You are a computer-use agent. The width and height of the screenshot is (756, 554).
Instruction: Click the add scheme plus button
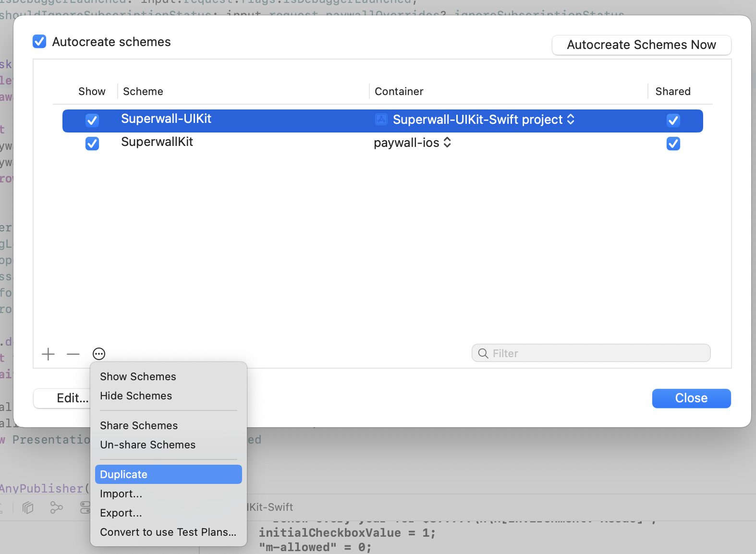coord(48,354)
